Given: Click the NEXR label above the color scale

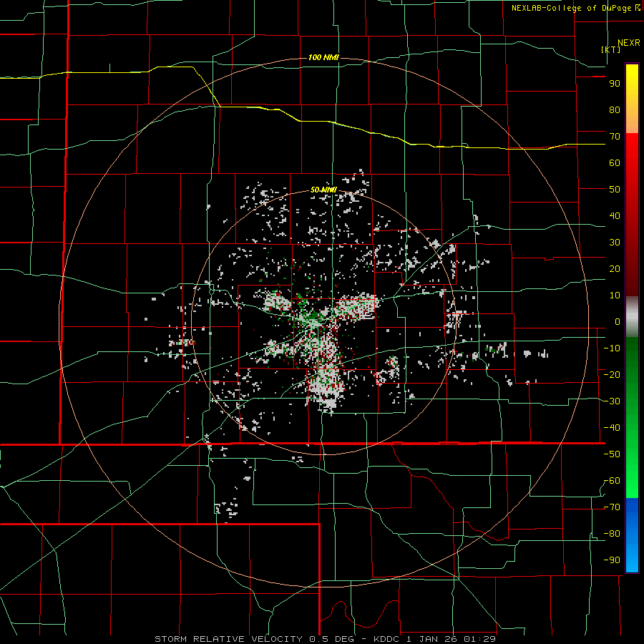Looking at the screenshot, I should pyautogui.click(x=628, y=43).
